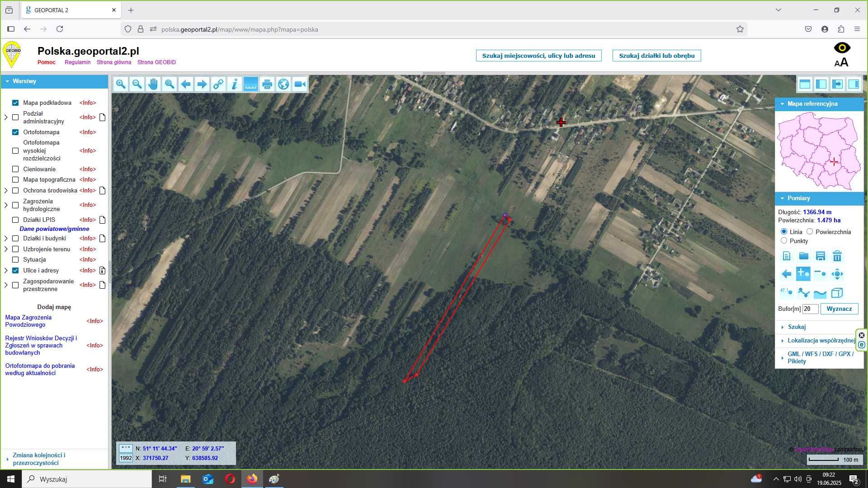Open the 3D cube volume tool
This screenshot has height=488, width=868.
[837, 292]
